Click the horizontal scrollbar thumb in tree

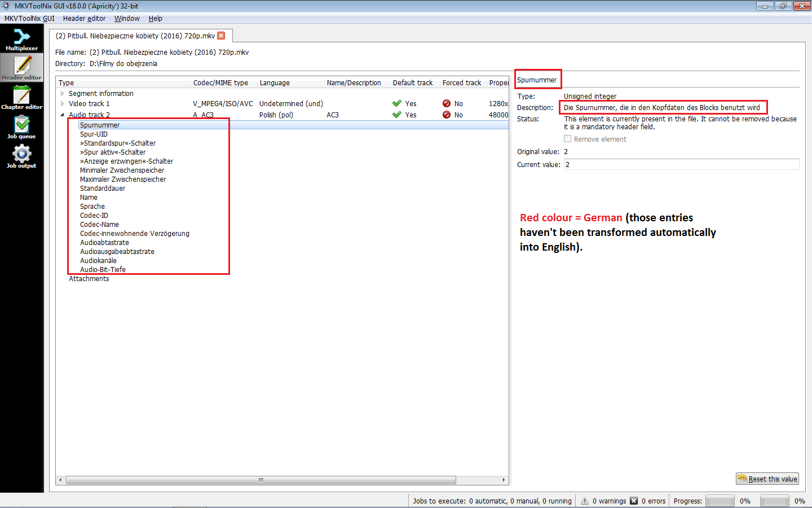point(261,480)
